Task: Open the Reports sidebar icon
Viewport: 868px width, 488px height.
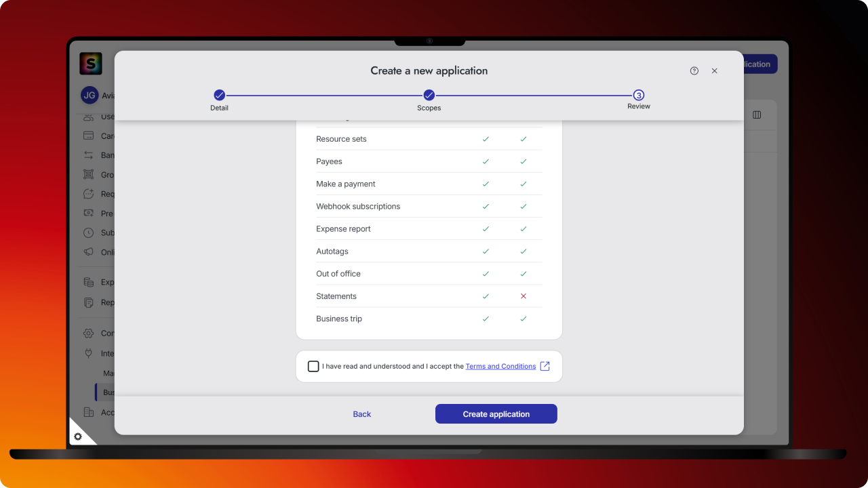Action: click(x=88, y=302)
